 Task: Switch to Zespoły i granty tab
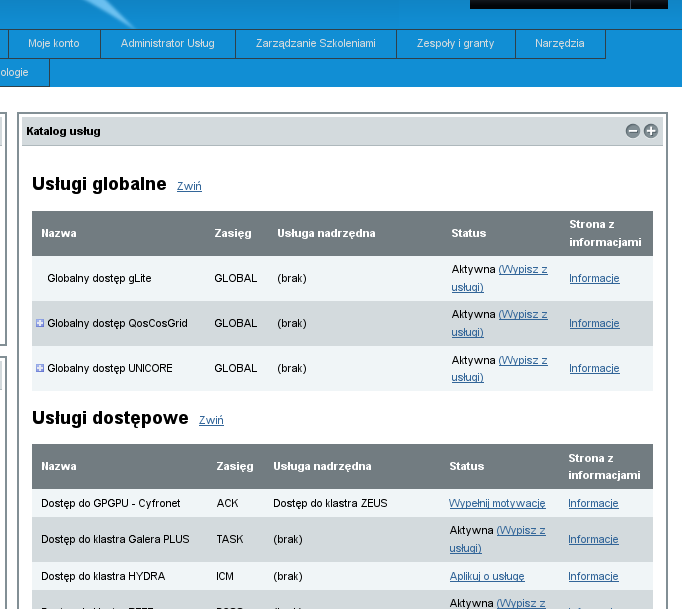456,44
